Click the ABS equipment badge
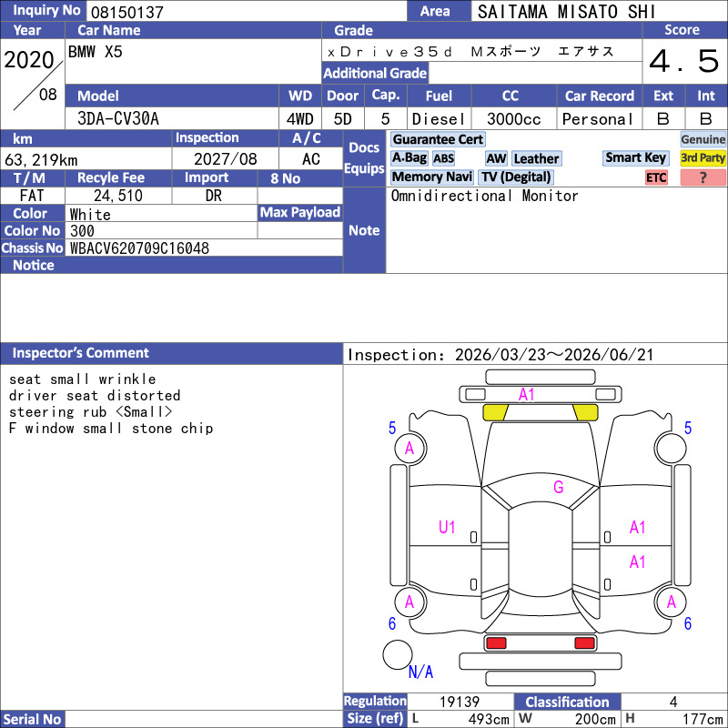The height and width of the screenshot is (728, 728). [x=443, y=158]
